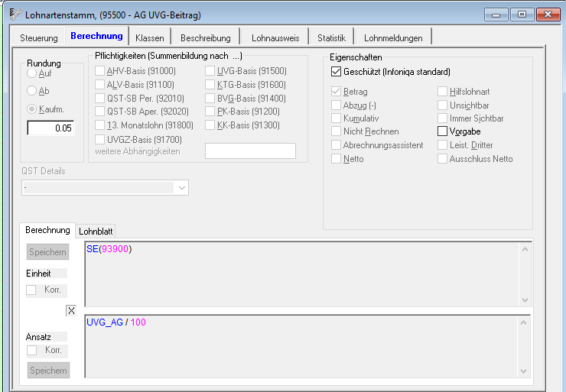This screenshot has height=392, width=566.
Task: Check Immer Sichtbar option
Action: (x=442, y=118)
